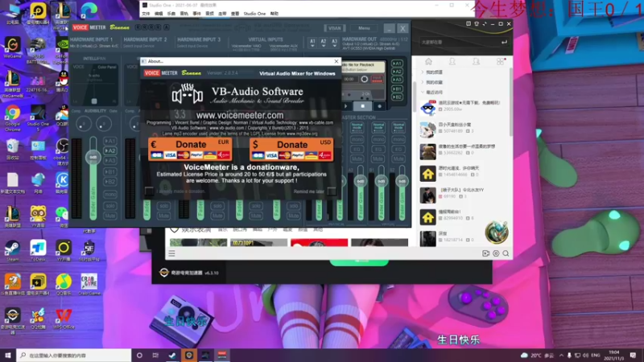644x362 pixels.
Task: Close the About dialog
Action: (336, 61)
